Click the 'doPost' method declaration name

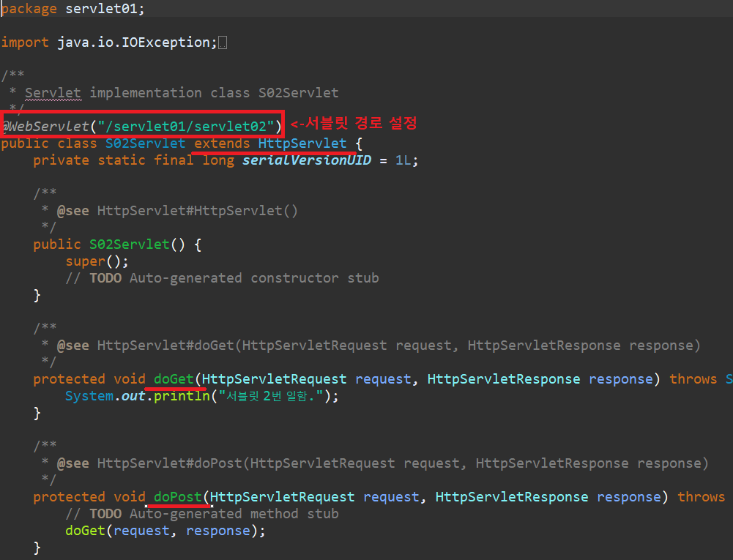point(178,497)
